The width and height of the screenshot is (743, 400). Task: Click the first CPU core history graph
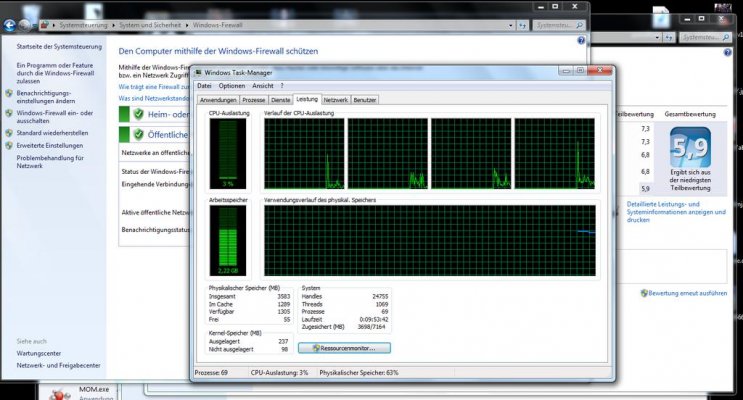[x=304, y=154]
